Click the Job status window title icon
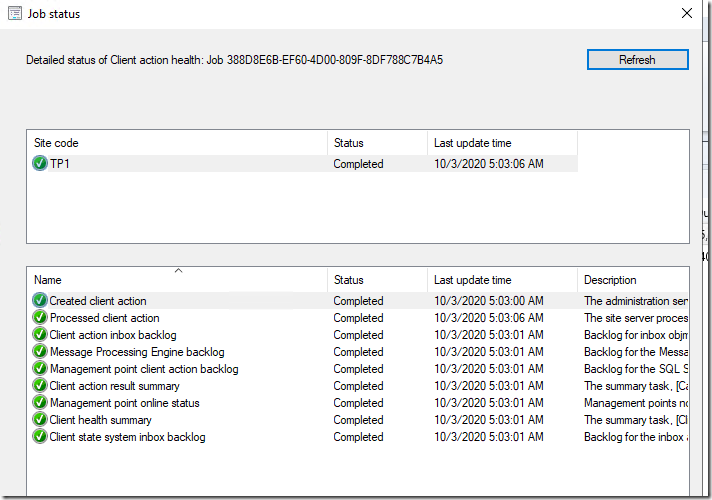The height and width of the screenshot is (500, 712). pos(13,14)
